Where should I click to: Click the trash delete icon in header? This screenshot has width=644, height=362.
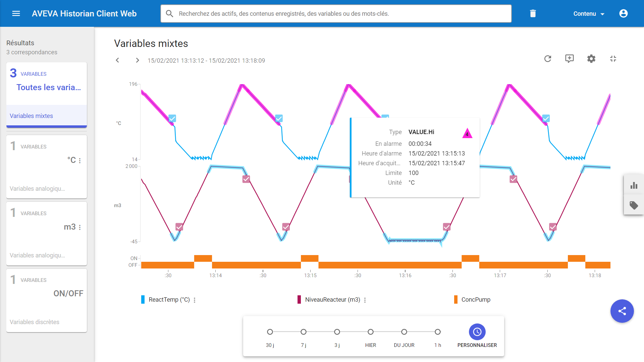pos(533,13)
